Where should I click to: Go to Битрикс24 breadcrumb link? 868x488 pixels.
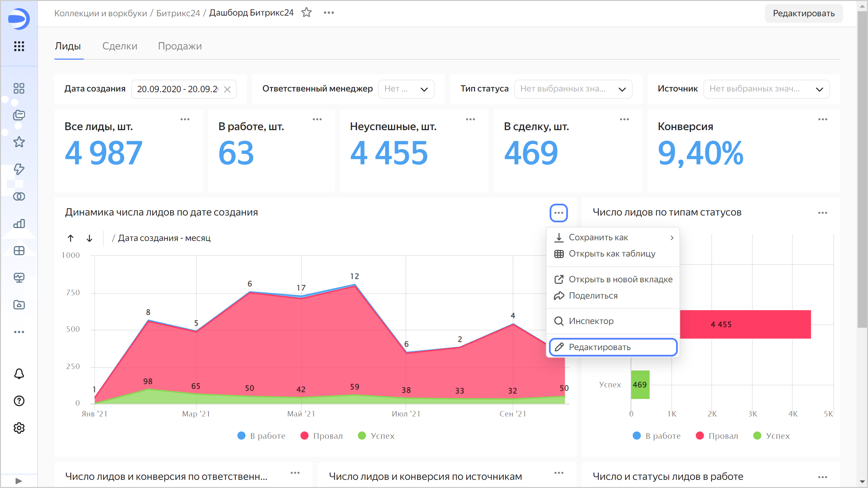click(178, 13)
